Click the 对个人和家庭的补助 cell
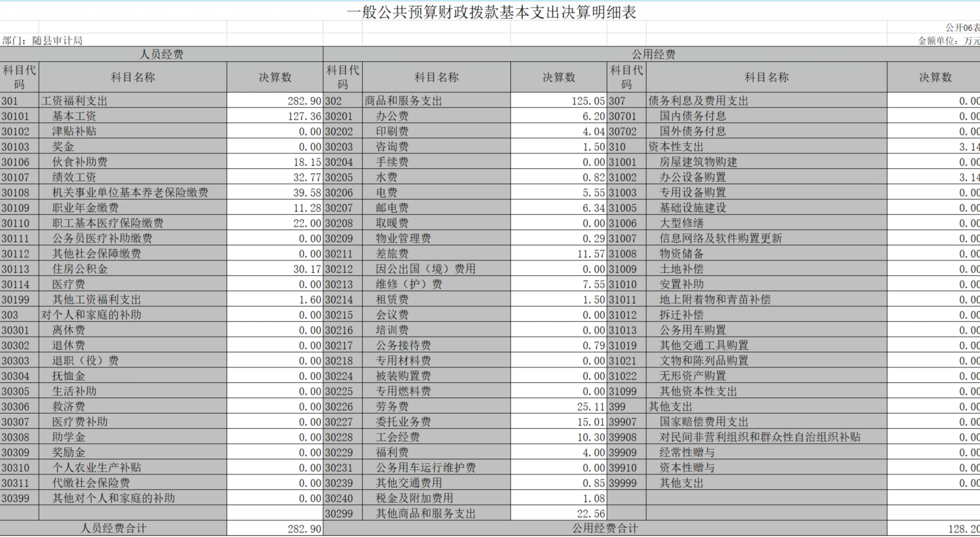The width and height of the screenshot is (980, 537). (x=133, y=315)
